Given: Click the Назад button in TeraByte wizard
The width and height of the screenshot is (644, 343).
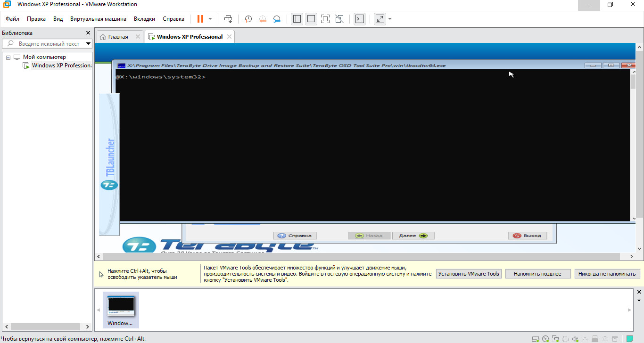Looking at the screenshot, I should 369,236.
